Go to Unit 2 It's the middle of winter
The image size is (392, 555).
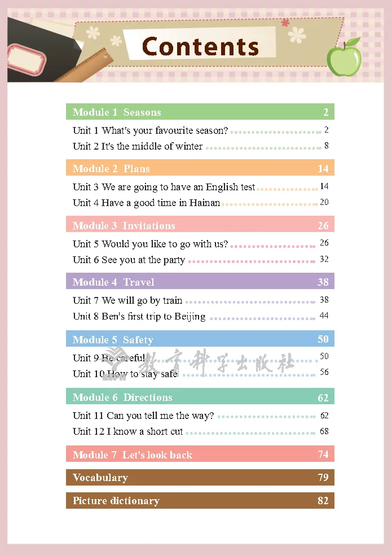click(x=138, y=146)
